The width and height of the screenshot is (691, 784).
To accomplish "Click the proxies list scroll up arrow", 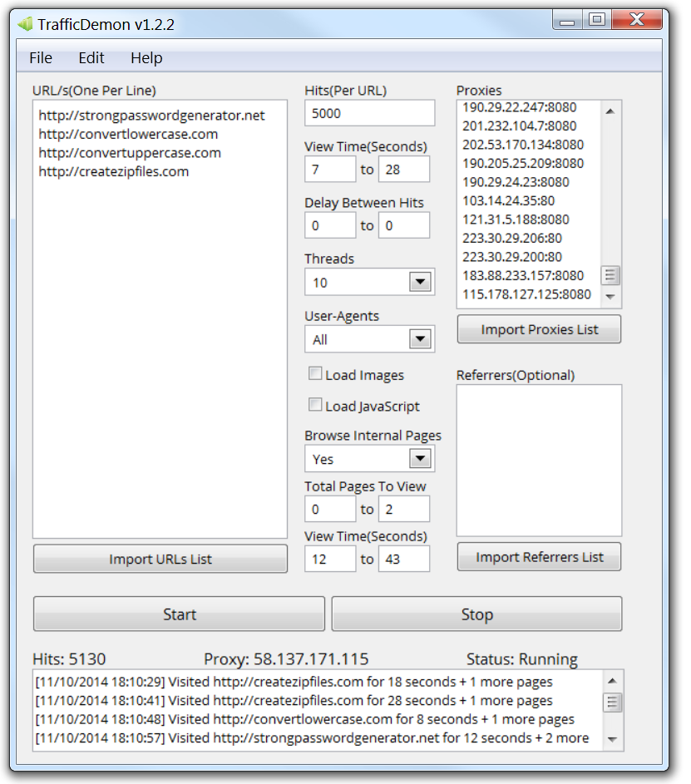I will (610, 111).
